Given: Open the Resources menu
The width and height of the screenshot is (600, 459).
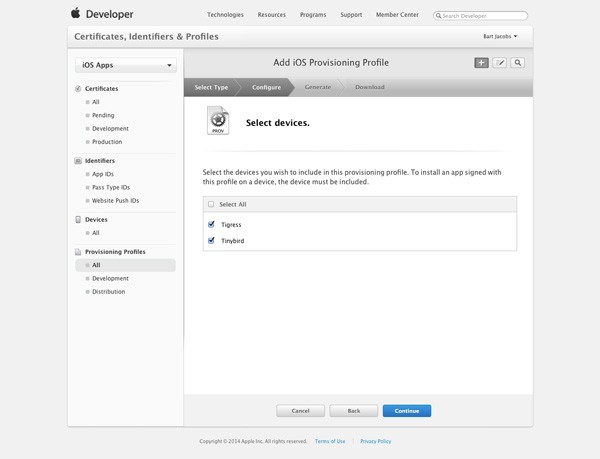Looking at the screenshot, I should [x=272, y=15].
